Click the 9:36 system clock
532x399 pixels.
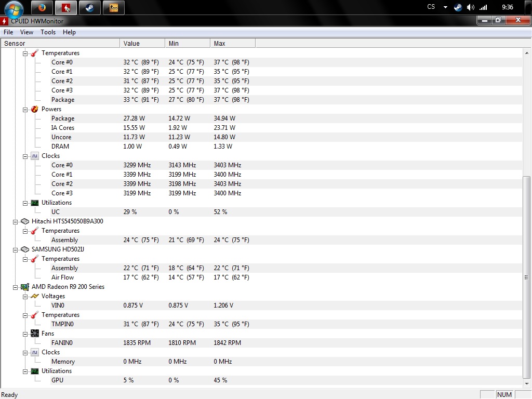coord(507,7)
